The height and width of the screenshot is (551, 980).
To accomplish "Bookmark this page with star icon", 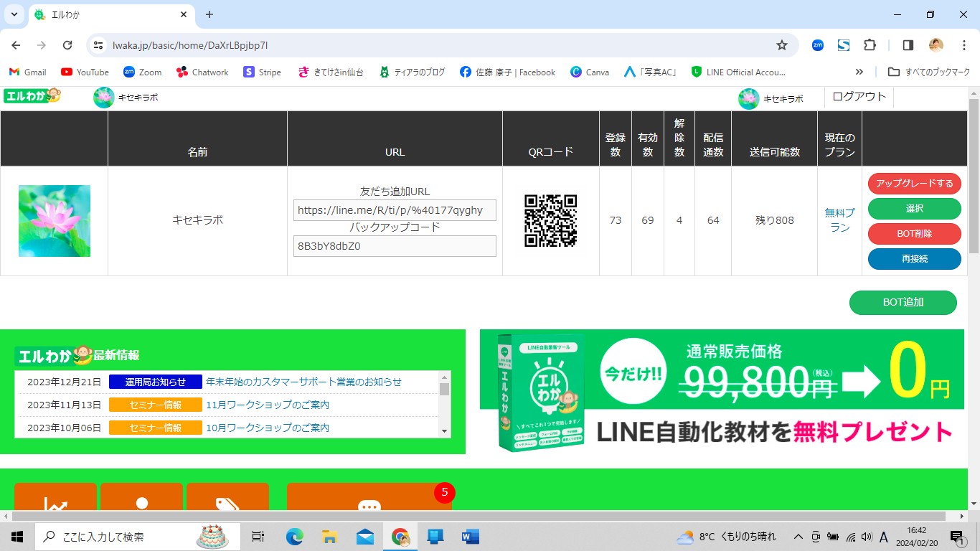I will tap(782, 45).
